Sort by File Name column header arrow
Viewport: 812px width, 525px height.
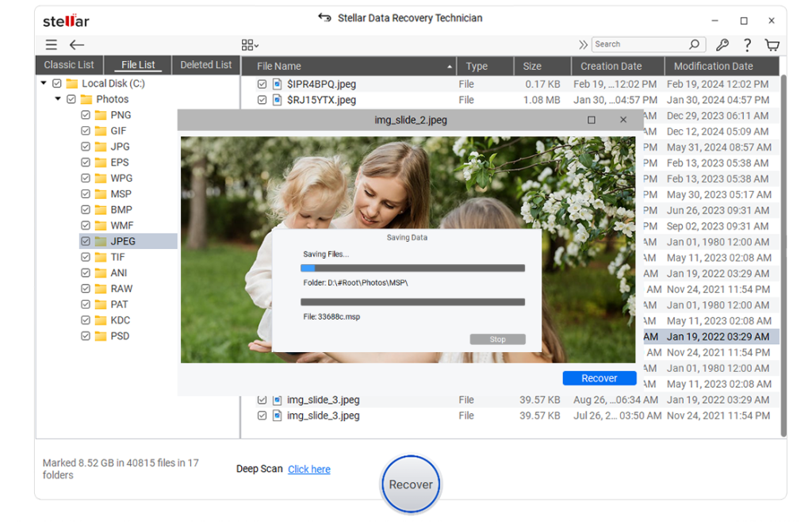pyautogui.click(x=450, y=67)
